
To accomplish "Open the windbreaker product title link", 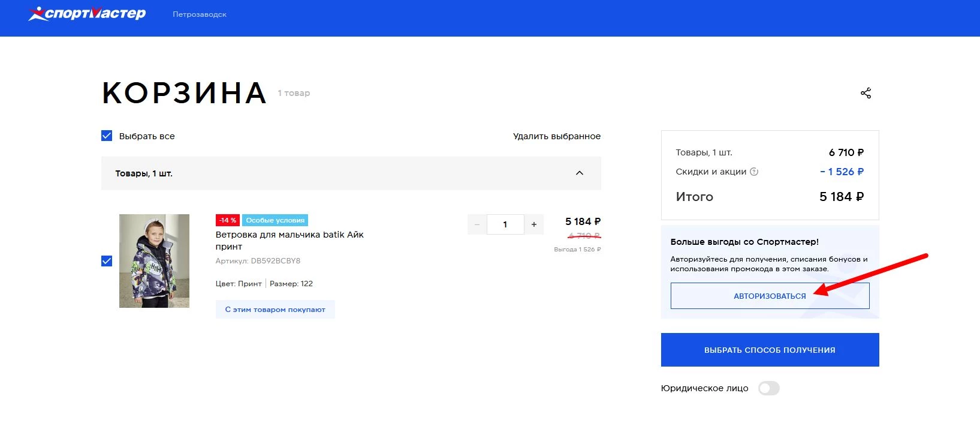I will point(290,241).
